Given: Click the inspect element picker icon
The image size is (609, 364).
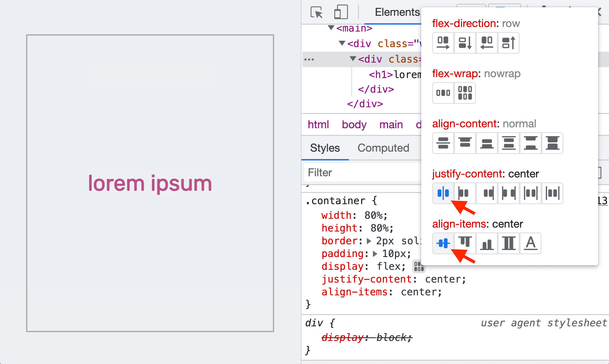Looking at the screenshot, I should pyautogui.click(x=316, y=11).
